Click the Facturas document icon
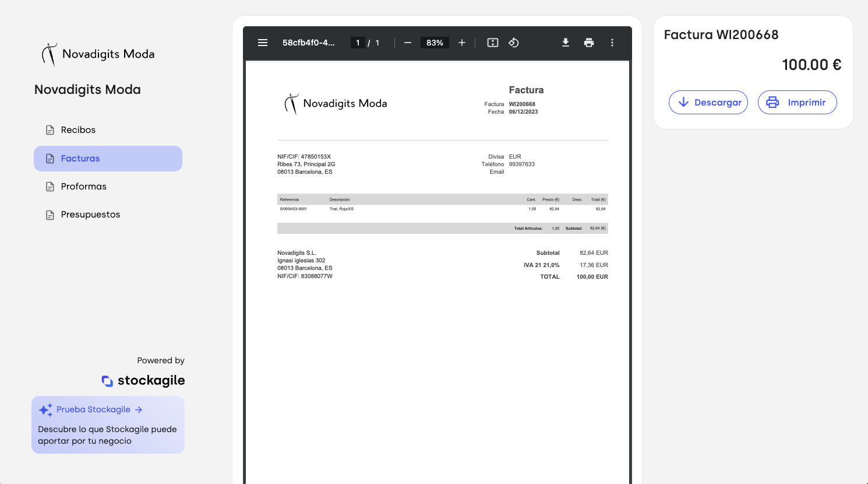868x484 pixels. [x=50, y=159]
